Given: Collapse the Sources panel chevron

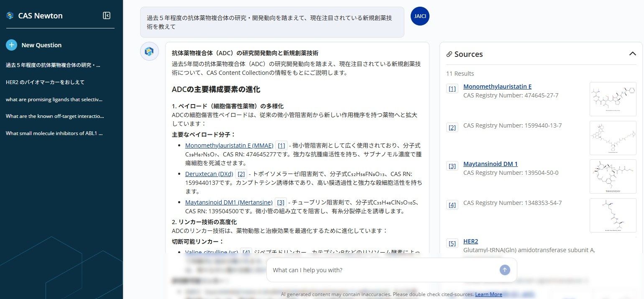Looking at the screenshot, I should click(632, 54).
